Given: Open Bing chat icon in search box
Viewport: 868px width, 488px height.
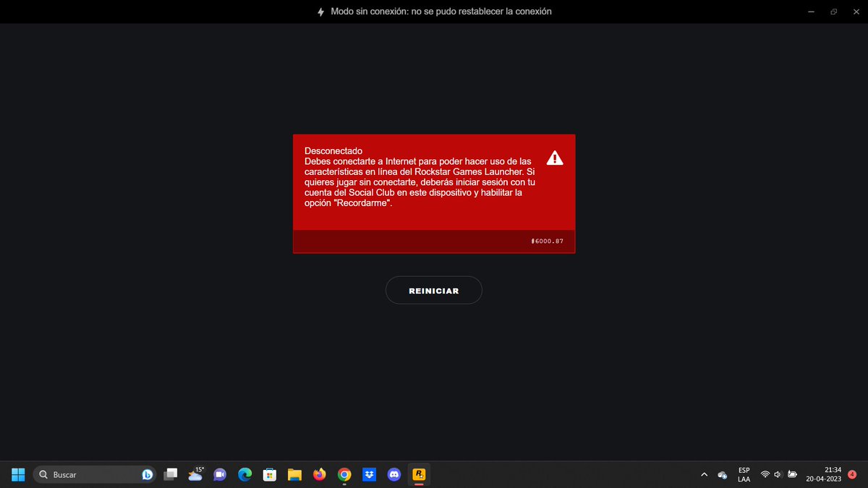Looking at the screenshot, I should coord(147,474).
